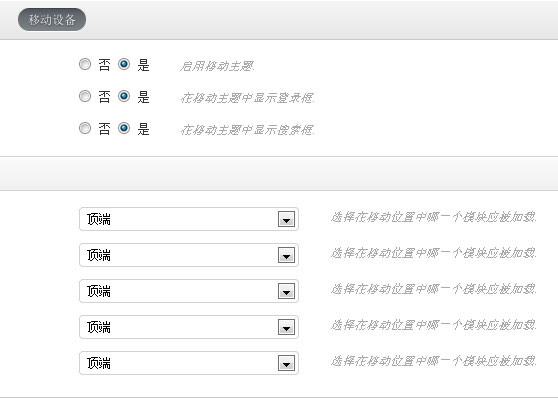Choose 是 for 在移动主题中显示登录框
558x414 pixels.
point(124,96)
